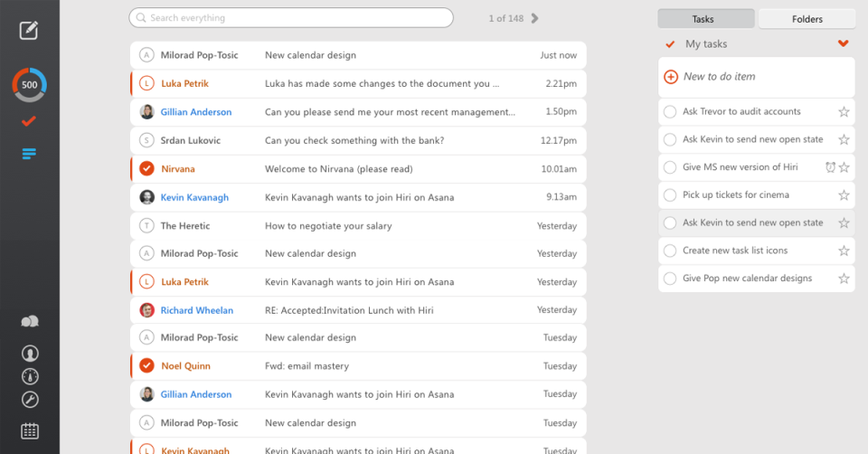
Task: Click Gillian Anderson's avatar on Tuesday email
Action: [146, 394]
